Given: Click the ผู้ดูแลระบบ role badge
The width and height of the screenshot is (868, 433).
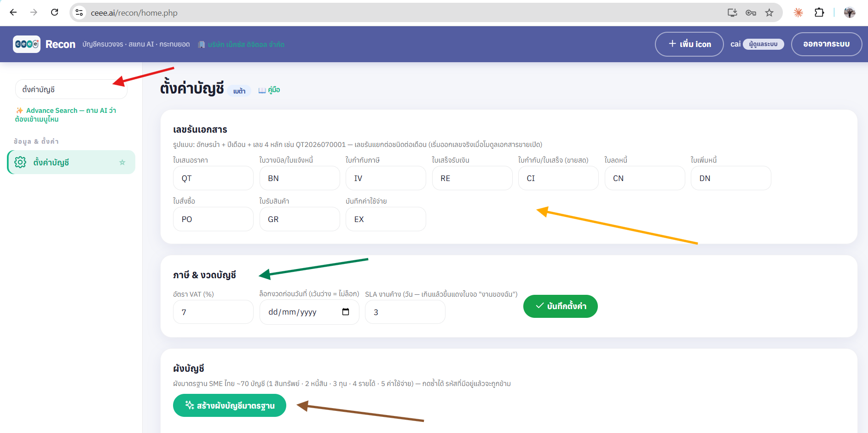Looking at the screenshot, I should pos(764,44).
